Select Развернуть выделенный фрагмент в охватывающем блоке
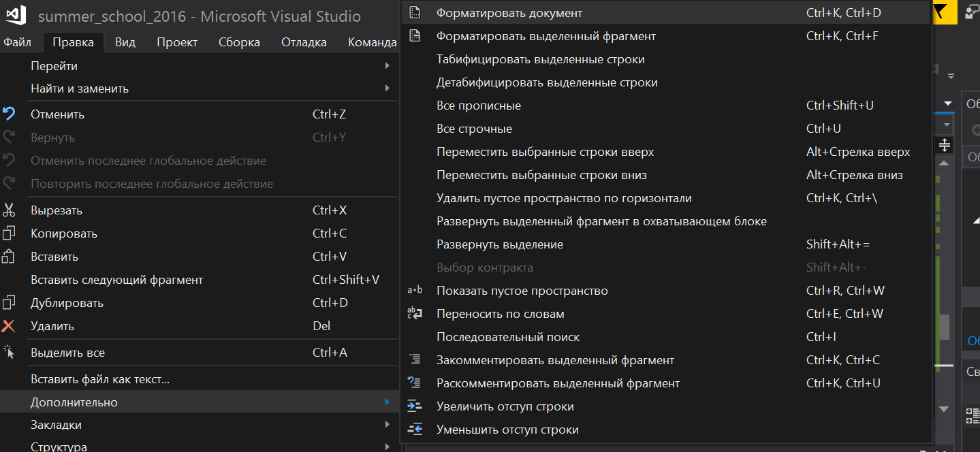Viewport: 980px width, 452px height. tap(665, 221)
